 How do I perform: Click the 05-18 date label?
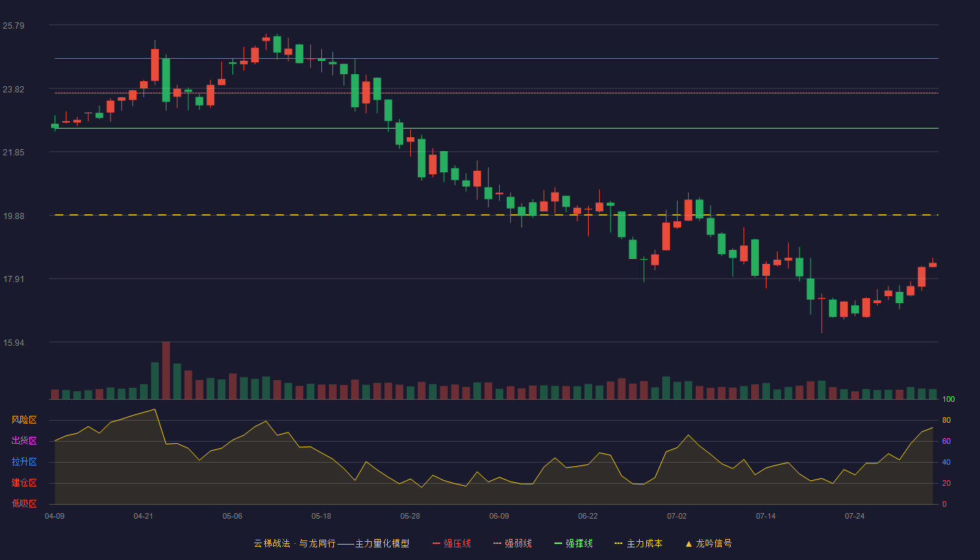[x=321, y=516]
